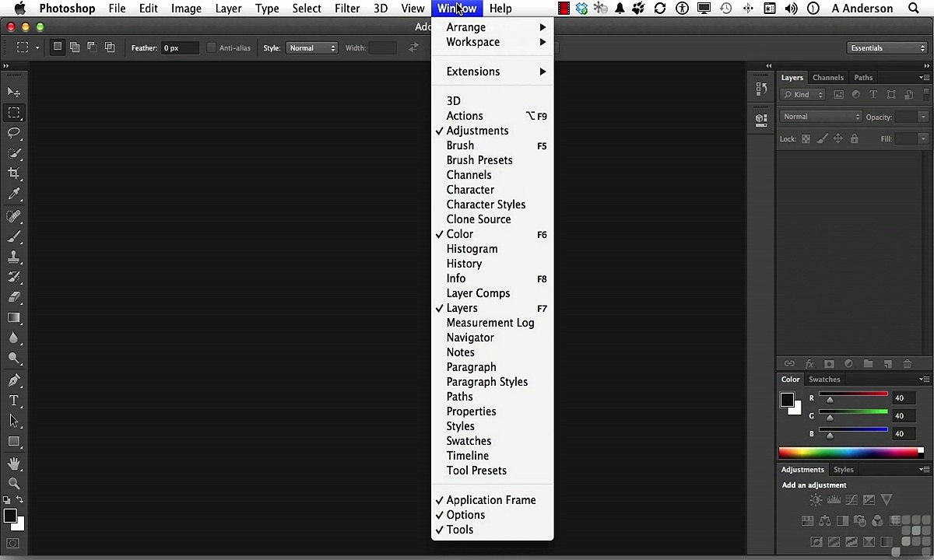Open the Layers panel flyout menu

(924, 78)
